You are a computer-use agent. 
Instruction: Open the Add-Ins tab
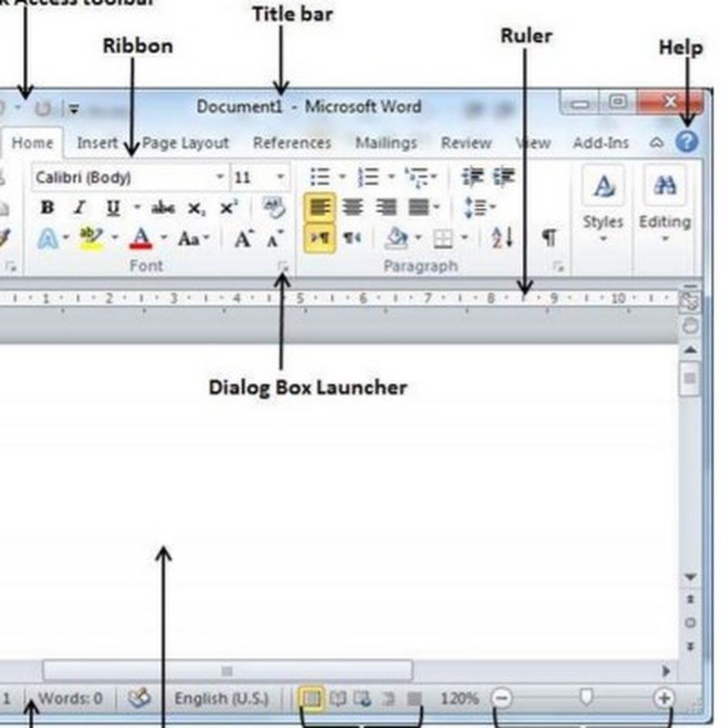pyautogui.click(x=601, y=142)
